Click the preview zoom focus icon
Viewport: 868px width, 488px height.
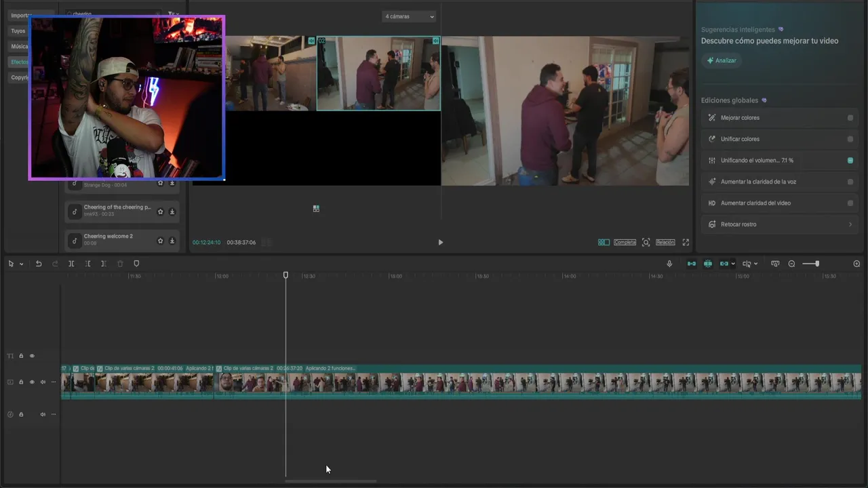click(646, 243)
